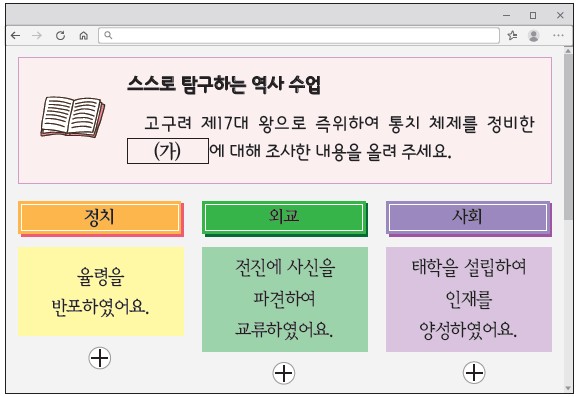The height and width of the screenshot is (397, 580).
Task: Add a note under 정치 with plus
Action: pos(100,358)
